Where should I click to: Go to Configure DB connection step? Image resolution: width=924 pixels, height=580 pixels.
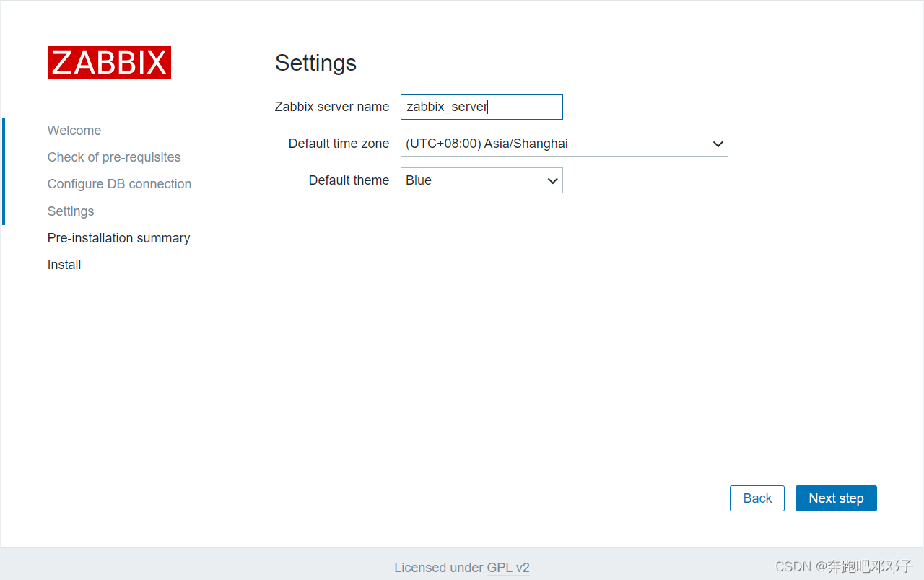pyautogui.click(x=119, y=184)
